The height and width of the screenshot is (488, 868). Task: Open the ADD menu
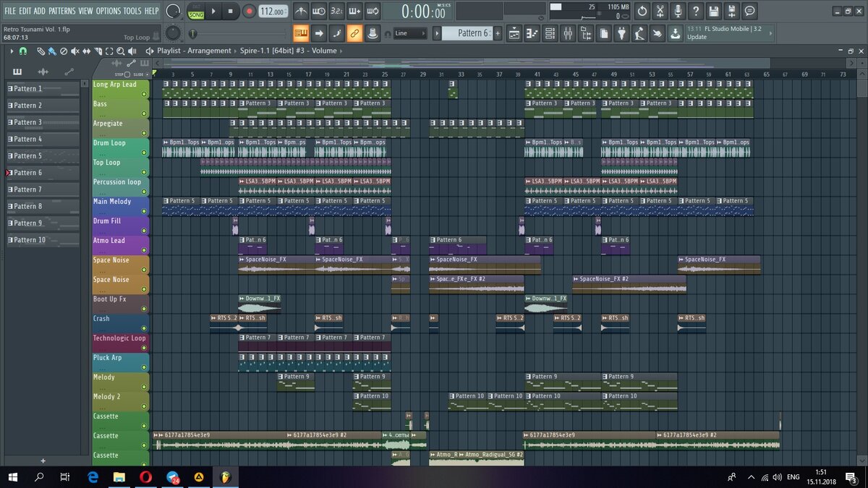click(x=40, y=11)
